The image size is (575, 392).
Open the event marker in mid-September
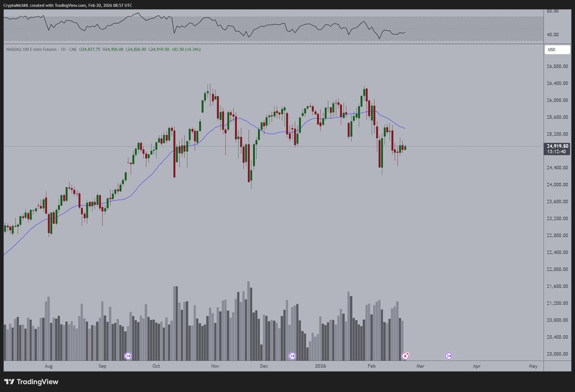click(x=128, y=356)
